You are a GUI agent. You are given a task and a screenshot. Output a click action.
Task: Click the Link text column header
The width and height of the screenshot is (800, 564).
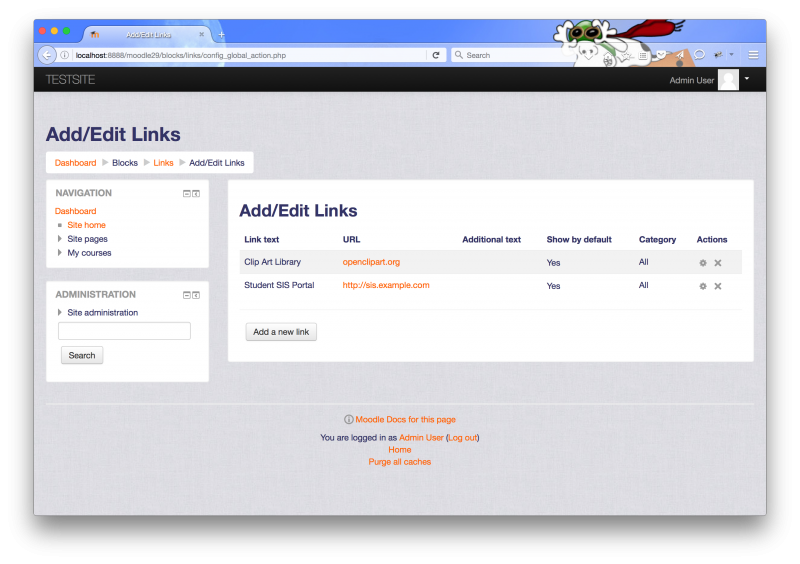coord(262,239)
